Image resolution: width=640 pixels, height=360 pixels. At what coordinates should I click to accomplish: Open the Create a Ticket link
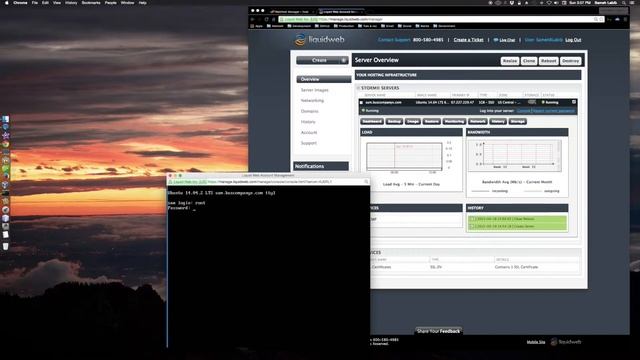click(468, 40)
